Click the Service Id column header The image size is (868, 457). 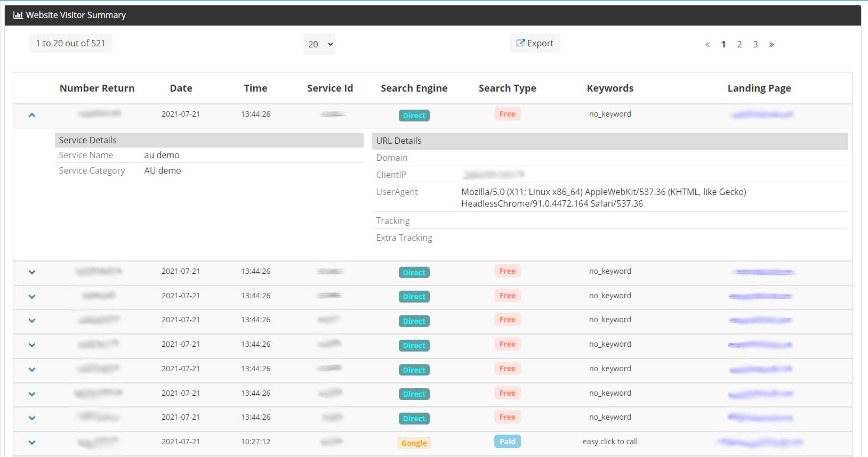(330, 88)
